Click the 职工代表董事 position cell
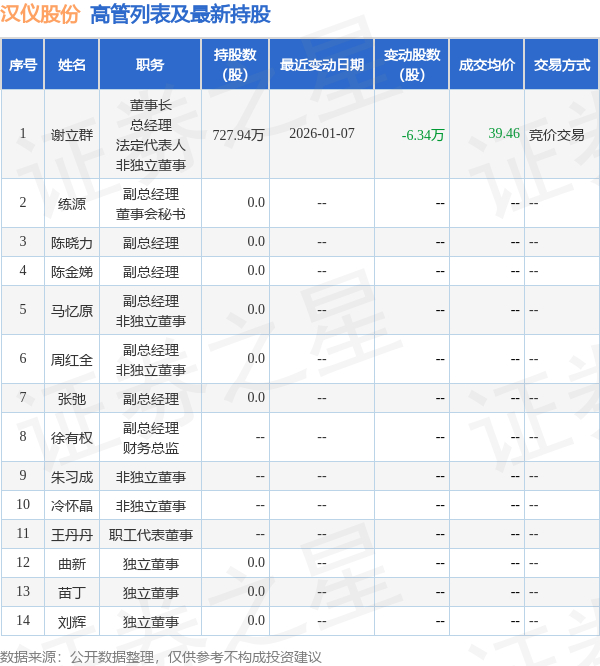Viewport: 600px width, 666px height. tap(150, 534)
